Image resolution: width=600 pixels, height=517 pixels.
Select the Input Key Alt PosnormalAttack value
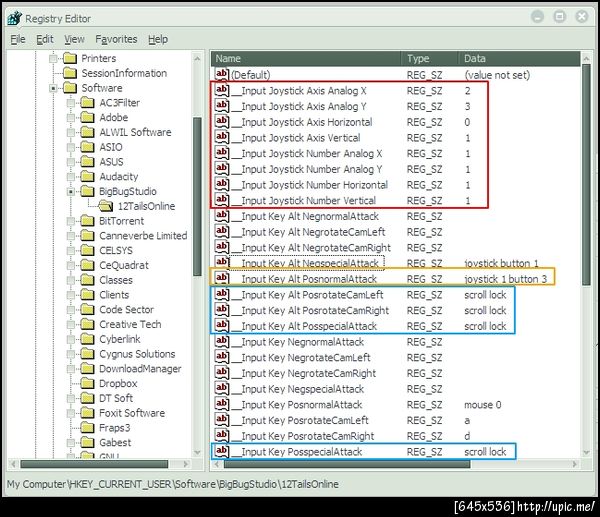(309, 279)
